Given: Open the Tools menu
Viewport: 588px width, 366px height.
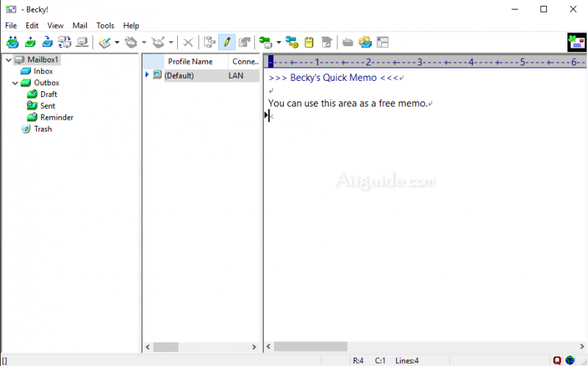Looking at the screenshot, I should (x=105, y=26).
